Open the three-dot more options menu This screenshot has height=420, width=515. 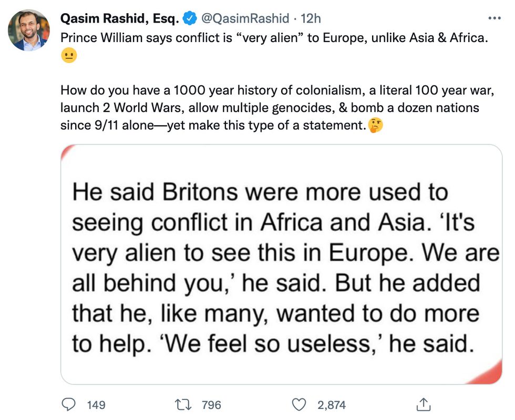coord(495,17)
